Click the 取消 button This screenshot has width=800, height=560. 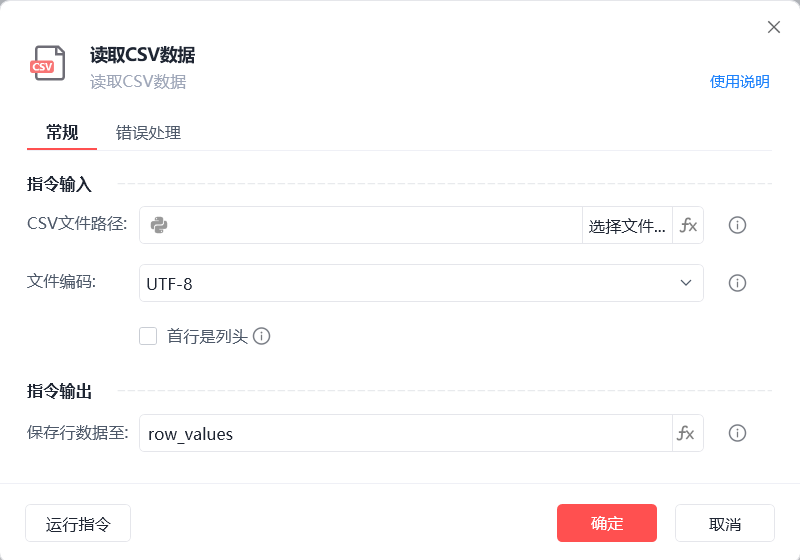pyautogui.click(x=724, y=523)
